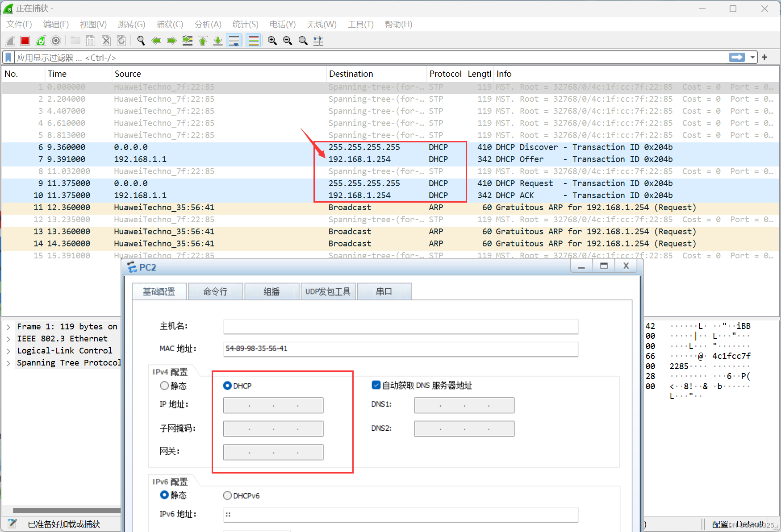Open the 捕获(C) menu

coord(170,25)
